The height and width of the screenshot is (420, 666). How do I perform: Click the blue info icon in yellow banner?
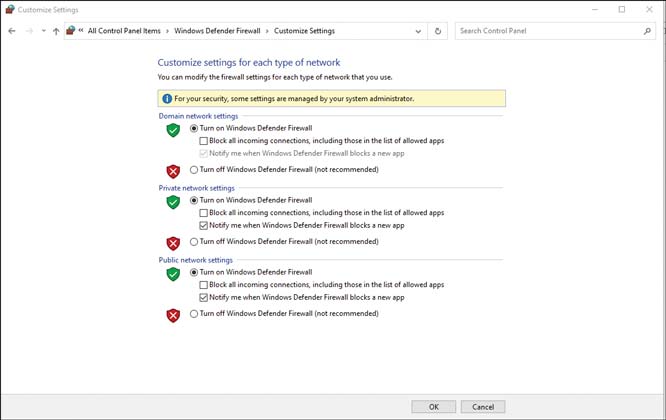tap(167, 99)
